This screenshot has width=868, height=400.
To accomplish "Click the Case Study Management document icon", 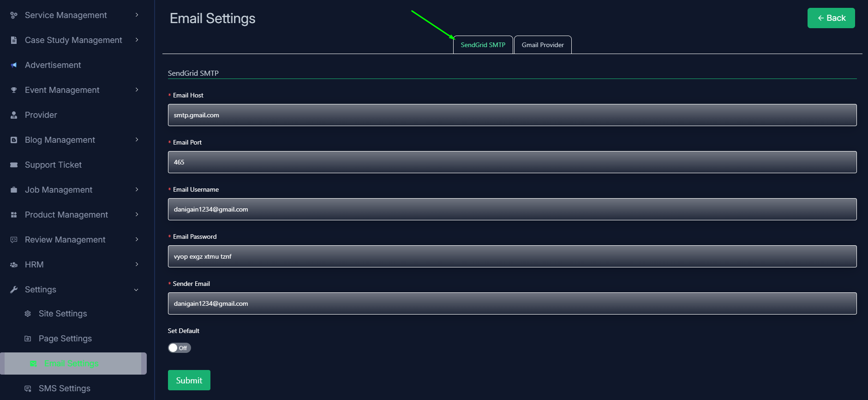I will click(x=14, y=40).
